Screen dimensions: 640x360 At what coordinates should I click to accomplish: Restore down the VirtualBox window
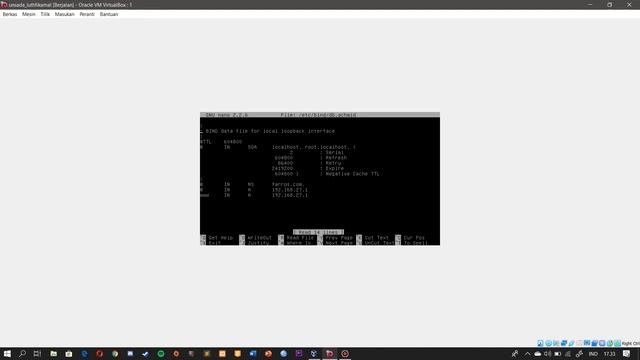click(x=609, y=4)
